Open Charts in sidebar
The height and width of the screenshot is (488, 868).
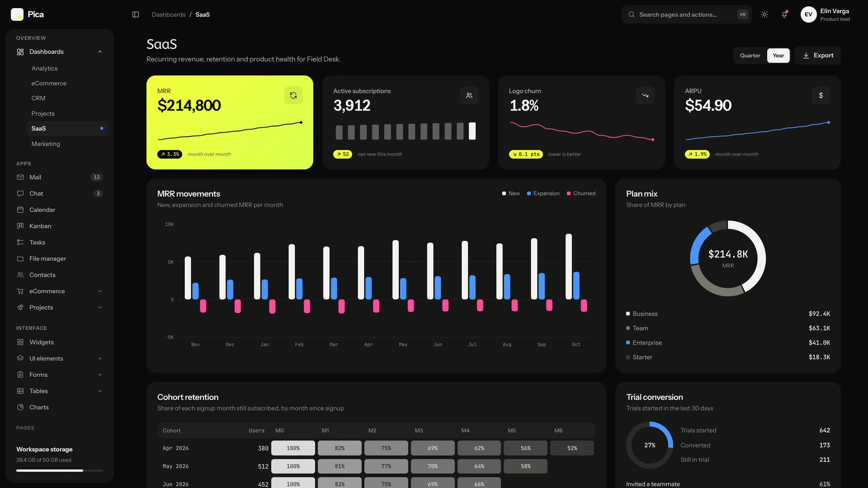pyautogui.click(x=60, y=407)
